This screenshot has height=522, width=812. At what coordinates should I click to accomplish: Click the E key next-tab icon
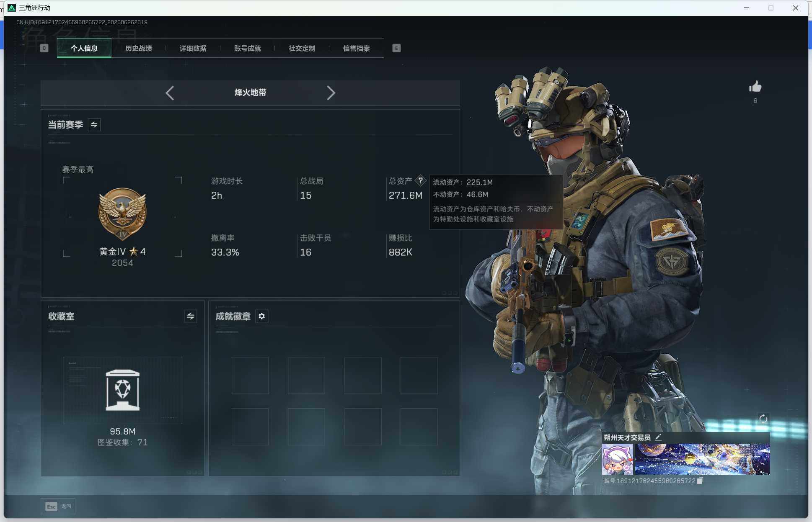click(396, 48)
